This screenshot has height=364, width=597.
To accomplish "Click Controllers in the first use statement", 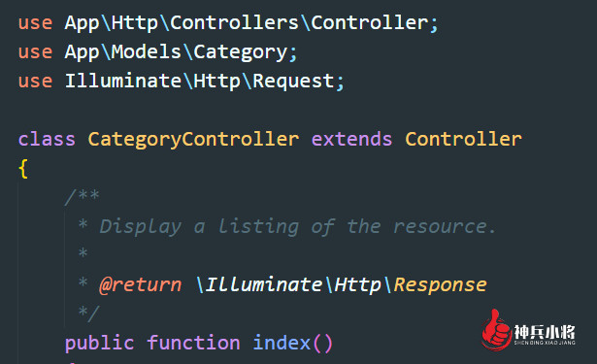I will click(234, 23).
